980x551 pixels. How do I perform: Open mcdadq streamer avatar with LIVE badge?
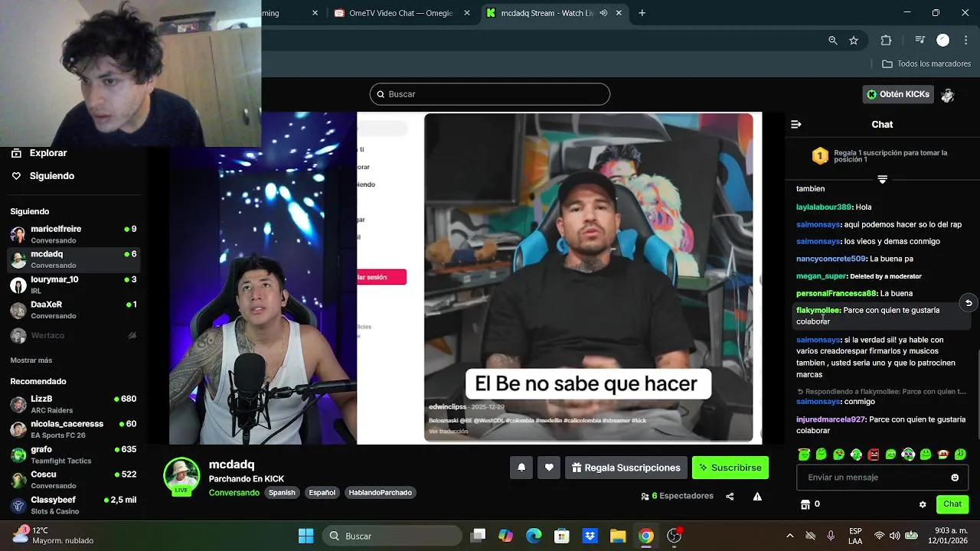(181, 476)
